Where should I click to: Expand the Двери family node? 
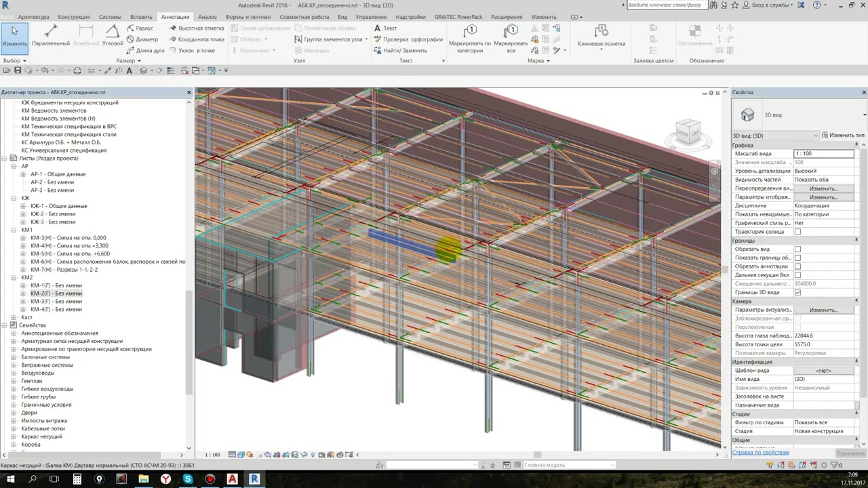pyautogui.click(x=14, y=413)
